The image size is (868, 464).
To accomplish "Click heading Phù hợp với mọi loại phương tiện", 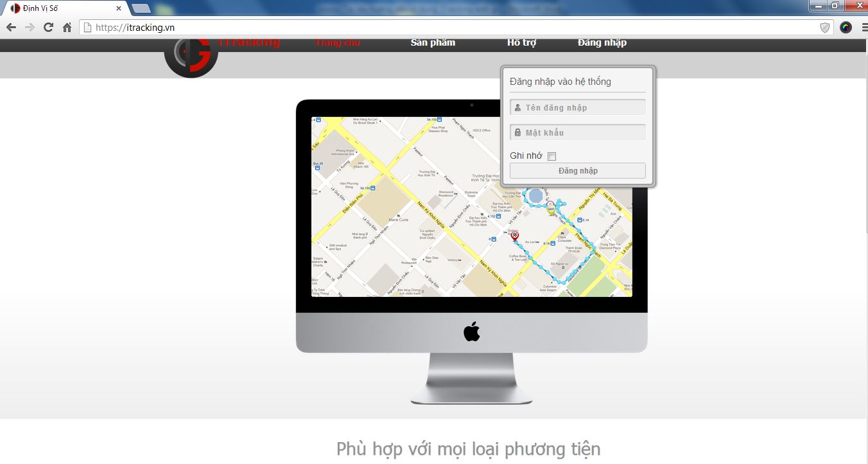I will pyautogui.click(x=468, y=449).
